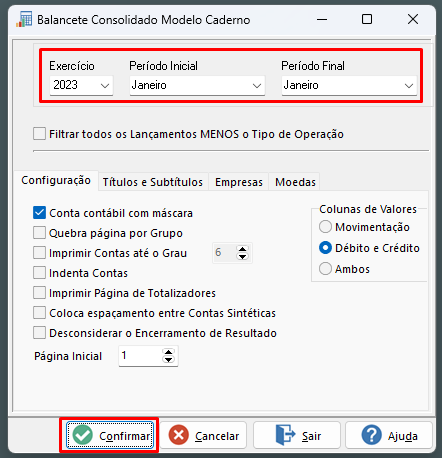The width and height of the screenshot is (442, 458).
Task: Click the calculator app icon in title bar
Action: point(24,19)
